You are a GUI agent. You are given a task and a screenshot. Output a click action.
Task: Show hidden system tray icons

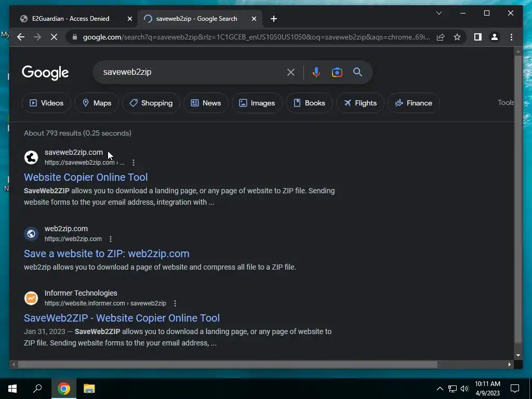tap(440, 389)
